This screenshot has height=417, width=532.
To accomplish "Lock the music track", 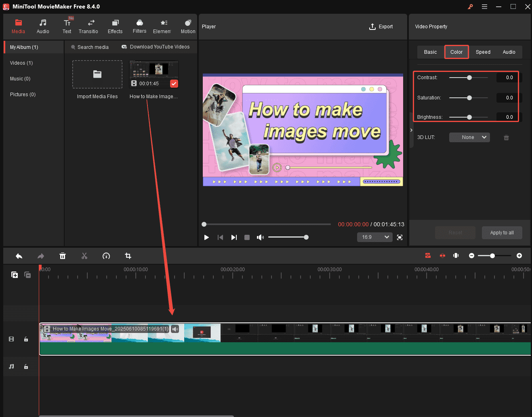I will click(26, 366).
